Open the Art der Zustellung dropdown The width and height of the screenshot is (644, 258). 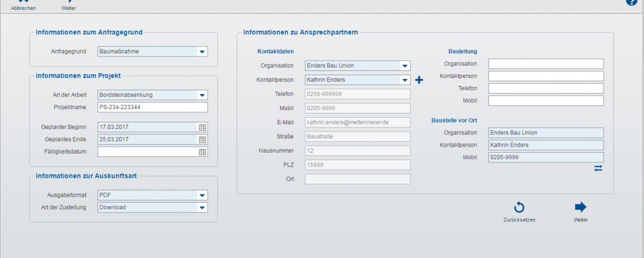[x=202, y=208]
